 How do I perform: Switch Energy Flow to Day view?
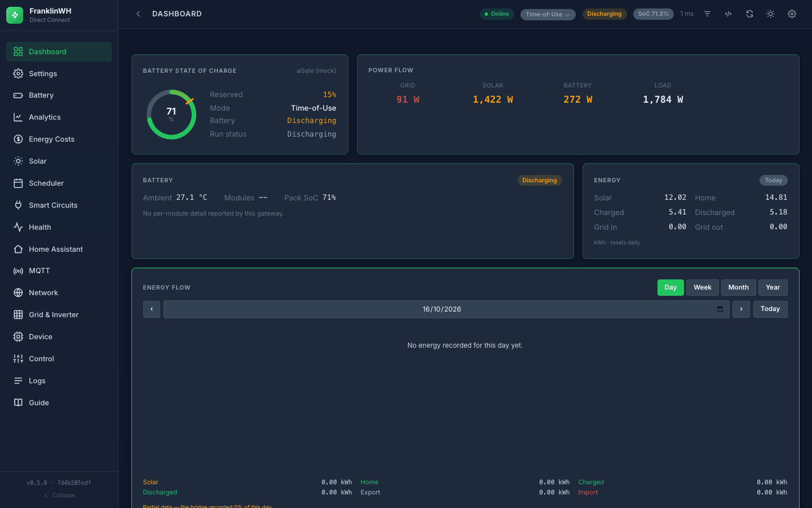[x=670, y=288]
